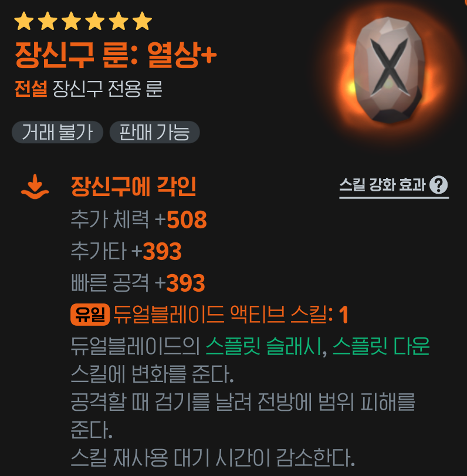Open the green 스플릿 슬래시 skill name

tap(263, 346)
